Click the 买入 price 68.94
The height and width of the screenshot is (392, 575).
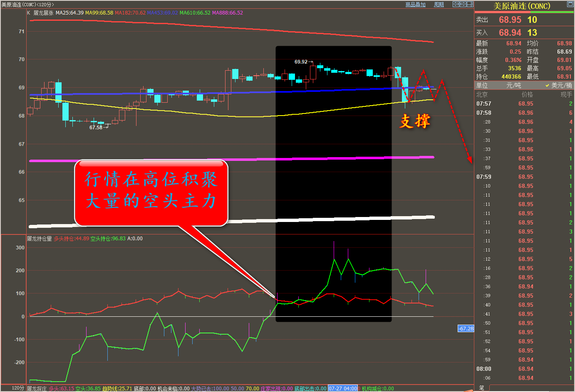[510, 33]
